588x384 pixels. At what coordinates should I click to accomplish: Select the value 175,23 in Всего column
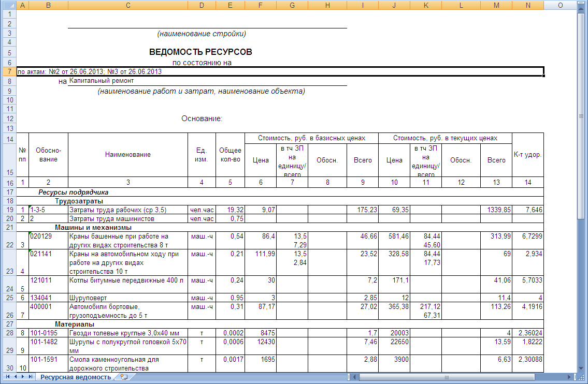pyautogui.click(x=363, y=210)
